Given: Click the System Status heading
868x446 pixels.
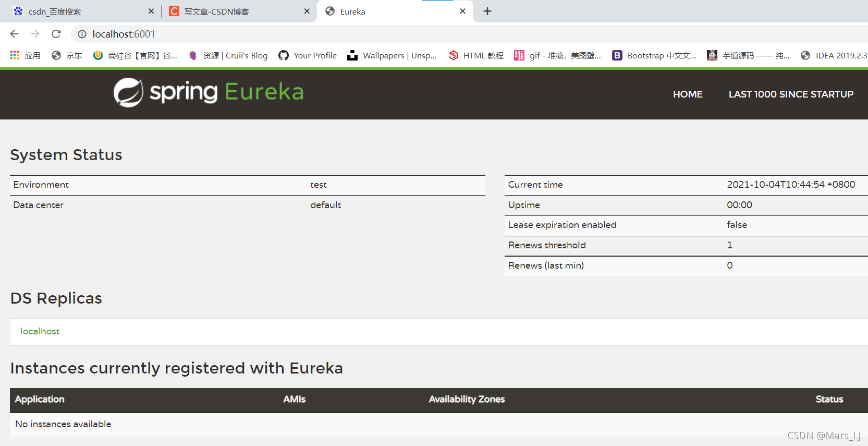Looking at the screenshot, I should 66,155.
